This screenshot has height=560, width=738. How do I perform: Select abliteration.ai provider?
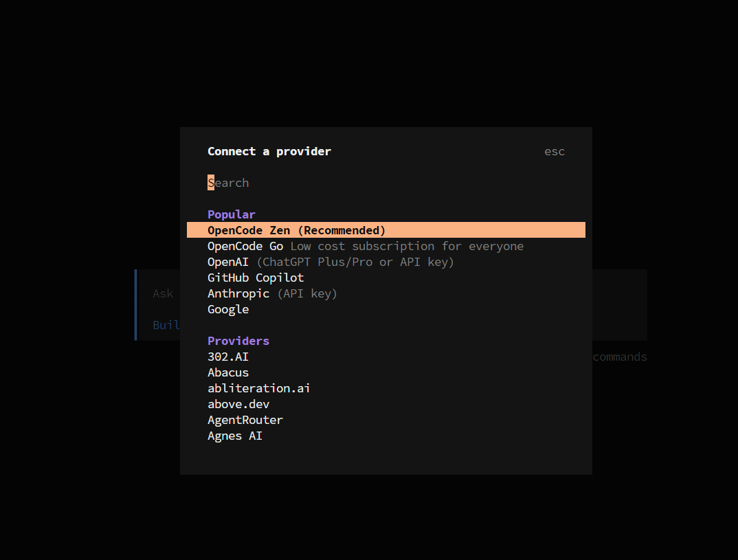[386, 388]
